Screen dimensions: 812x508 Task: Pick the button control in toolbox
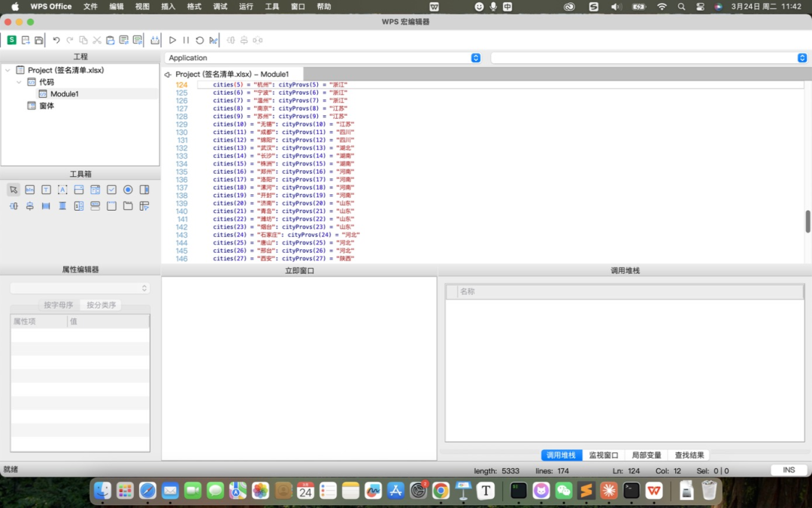(30, 190)
